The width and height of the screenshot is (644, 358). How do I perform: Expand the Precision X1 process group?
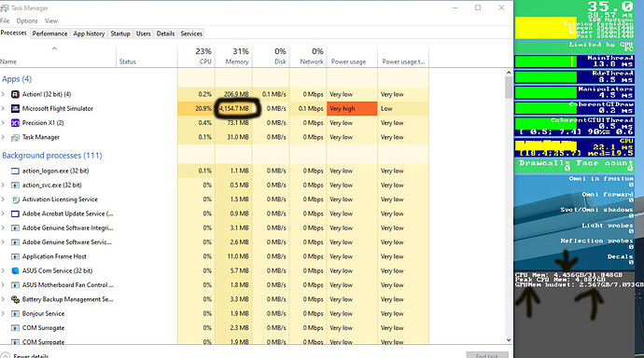pos(4,123)
